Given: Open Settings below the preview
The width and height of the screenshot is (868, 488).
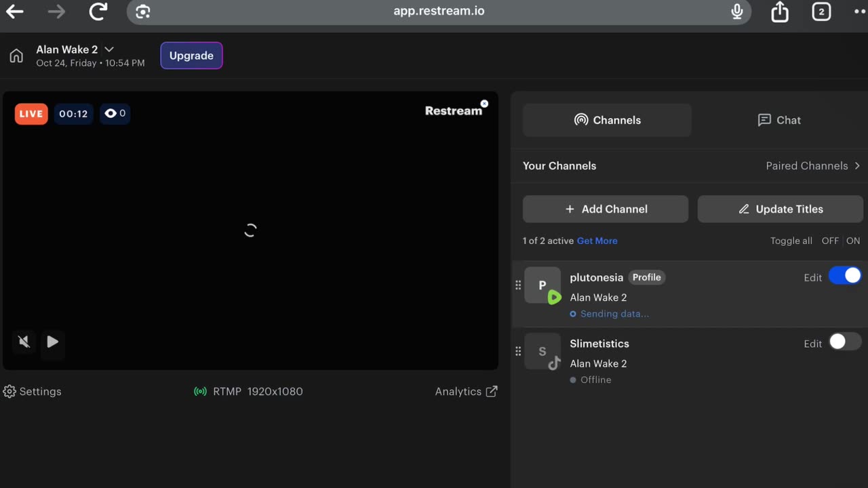Looking at the screenshot, I should coord(33,391).
